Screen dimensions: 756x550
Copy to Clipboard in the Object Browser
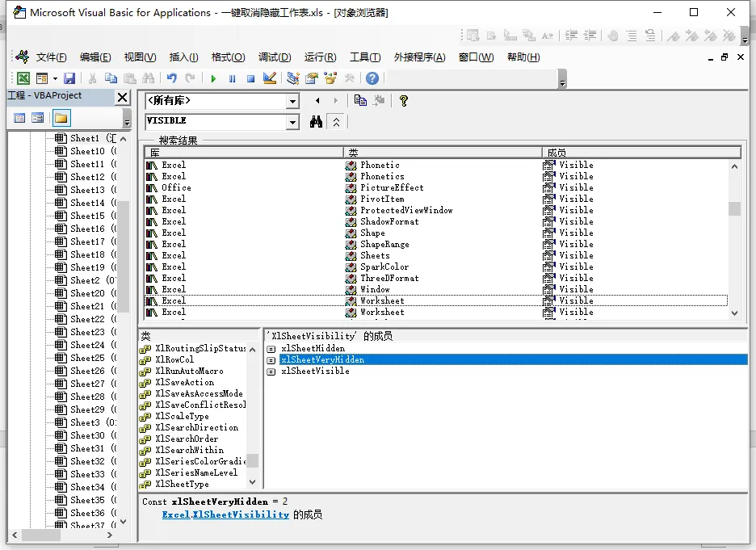tap(360, 100)
